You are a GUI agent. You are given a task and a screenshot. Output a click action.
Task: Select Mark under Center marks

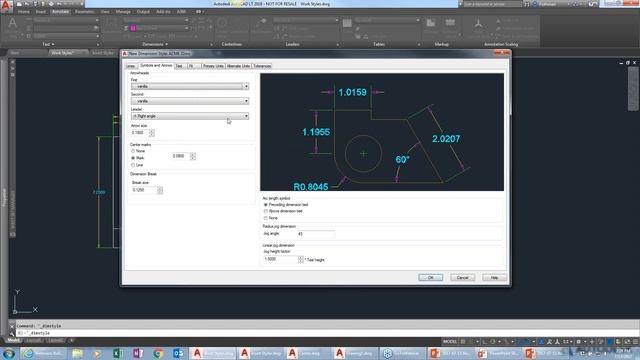click(x=133, y=158)
